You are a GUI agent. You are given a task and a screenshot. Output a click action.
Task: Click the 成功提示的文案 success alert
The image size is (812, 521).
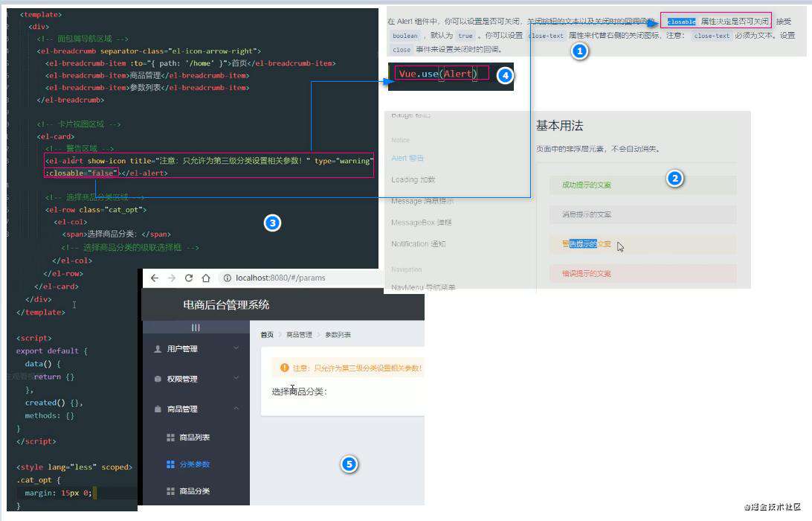coord(642,185)
